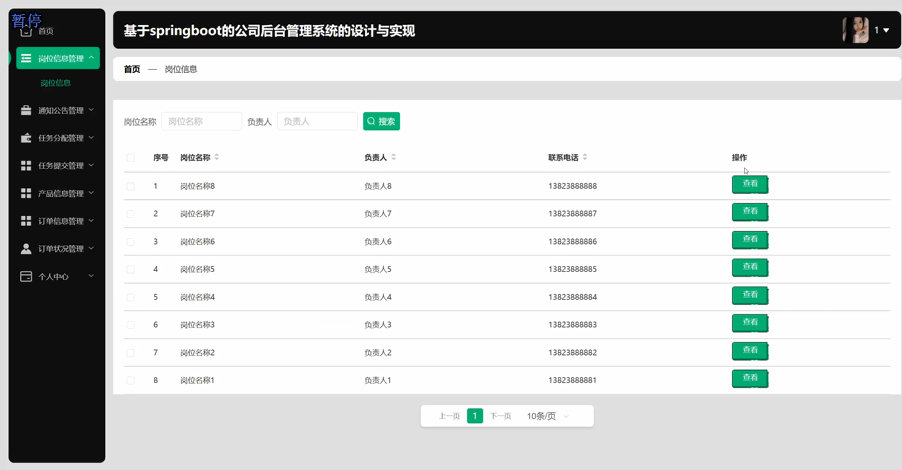Click 查看 for 岗位名称5 row
Screen dimensions: 902x470
(750, 268)
